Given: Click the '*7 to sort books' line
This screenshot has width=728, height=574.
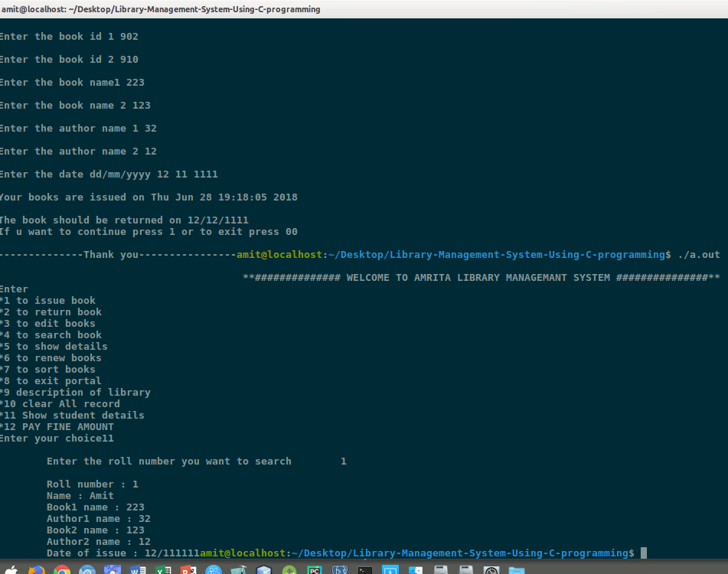Looking at the screenshot, I should click(47, 370).
